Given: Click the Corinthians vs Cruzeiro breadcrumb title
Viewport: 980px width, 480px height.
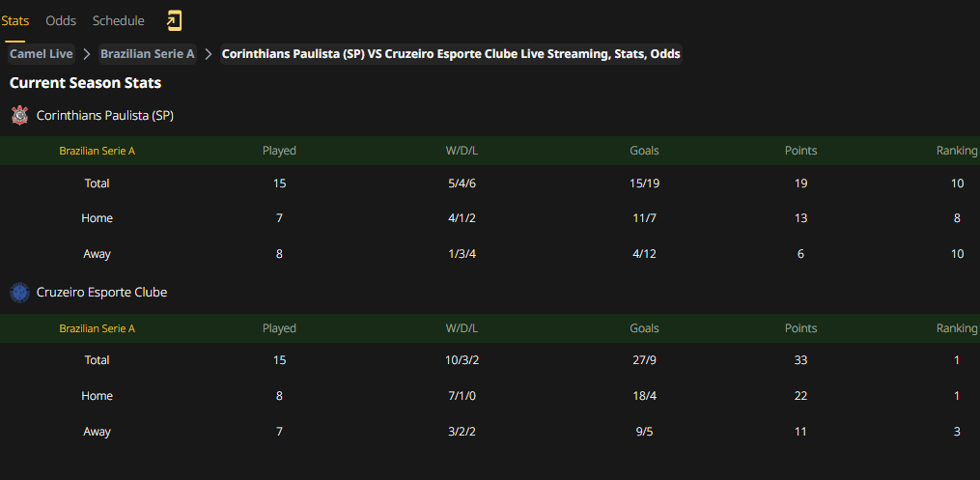Looking at the screenshot, I should click(x=451, y=54).
